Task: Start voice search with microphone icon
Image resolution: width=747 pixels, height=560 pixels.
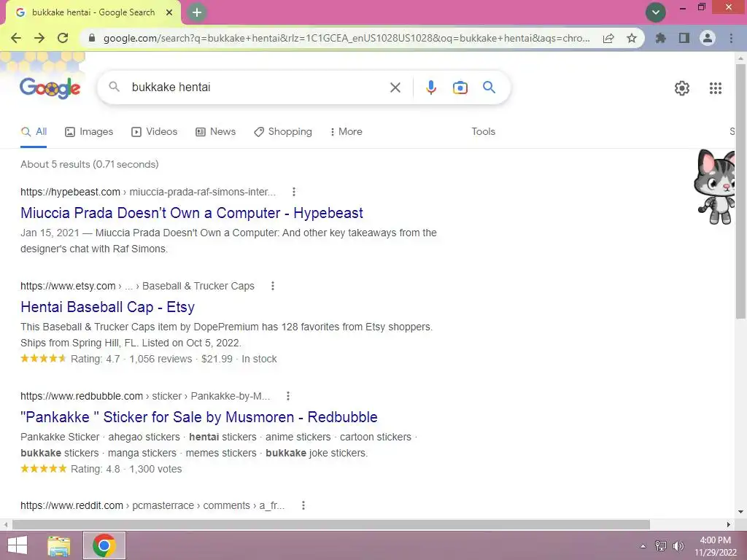Action: click(x=430, y=87)
